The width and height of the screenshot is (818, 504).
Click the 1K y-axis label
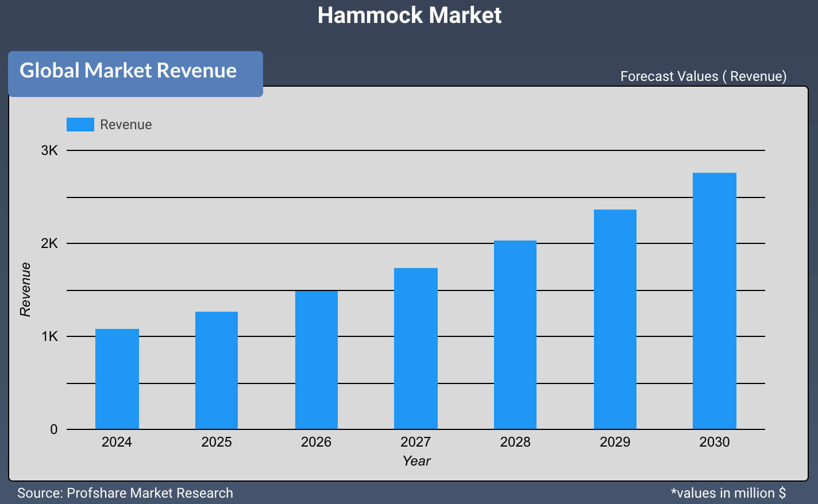[x=49, y=336]
